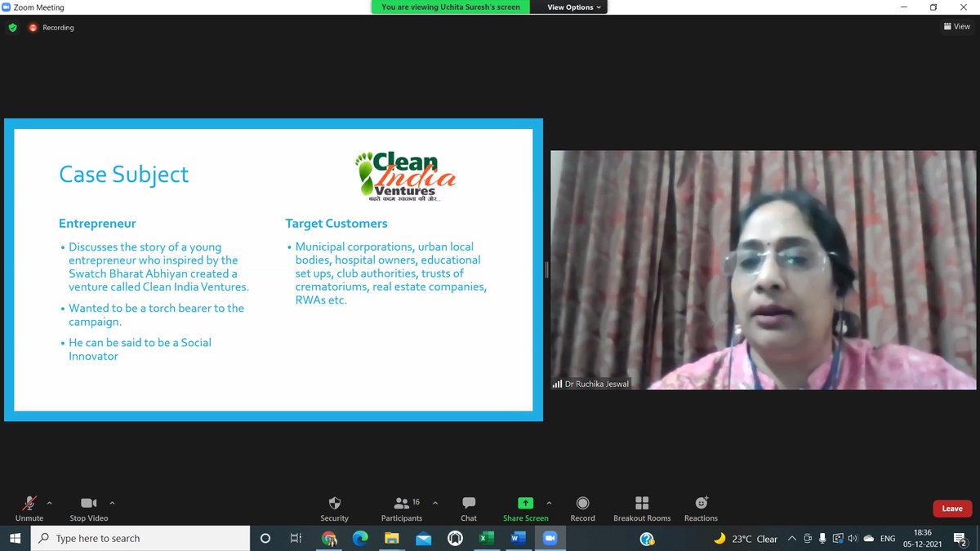Click 'Wanted to be a torch bearer' bullet
The image size is (980, 551).
click(156, 314)
